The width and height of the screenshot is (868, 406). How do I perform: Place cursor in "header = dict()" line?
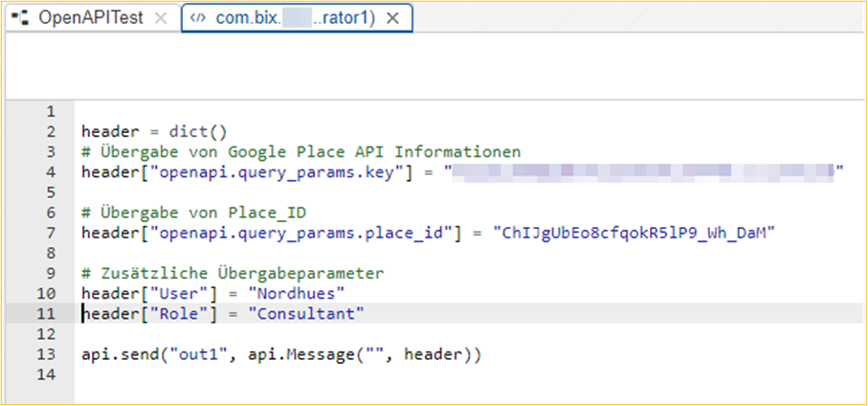click(x=154, y=131)
